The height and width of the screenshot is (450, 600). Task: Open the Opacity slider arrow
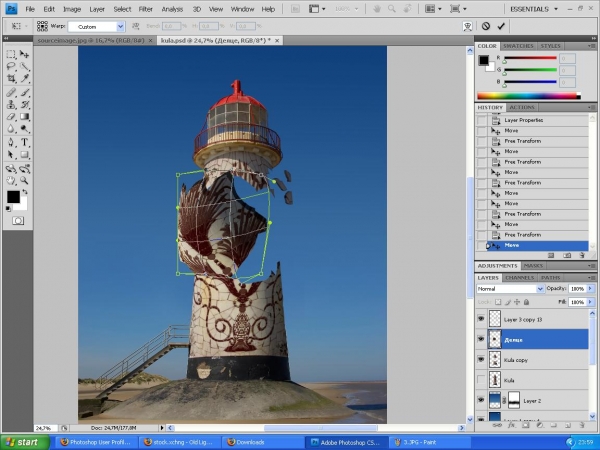tap(590, 289)
